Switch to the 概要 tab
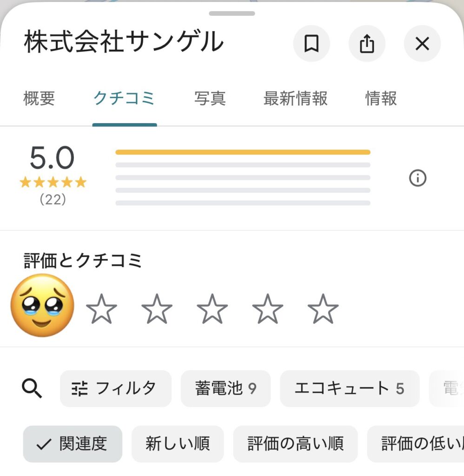Image resolution: width=464 pixels, height=476 pixels. click(x=39, y=99)
